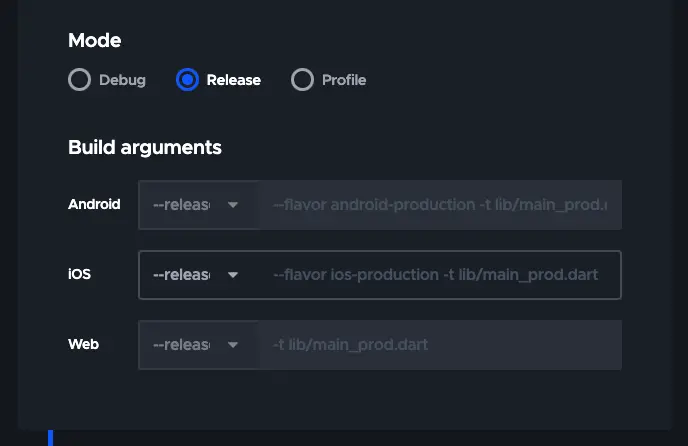
Task: Focus the Web build arguments field
Action: [x=440, y=345]
